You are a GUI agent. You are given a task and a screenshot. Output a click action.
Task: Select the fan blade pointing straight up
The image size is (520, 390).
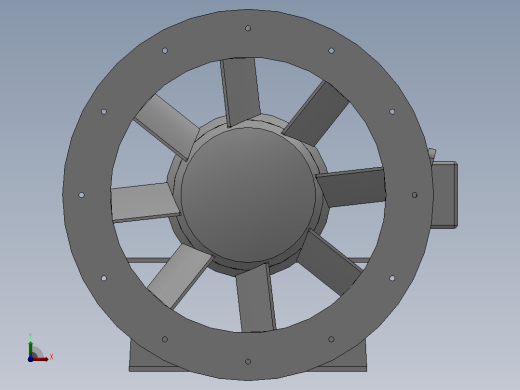240,91
